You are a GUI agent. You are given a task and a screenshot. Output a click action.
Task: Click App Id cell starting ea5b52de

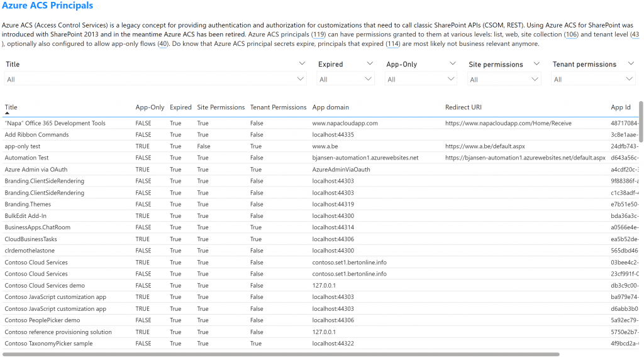[x=625, y=239]
